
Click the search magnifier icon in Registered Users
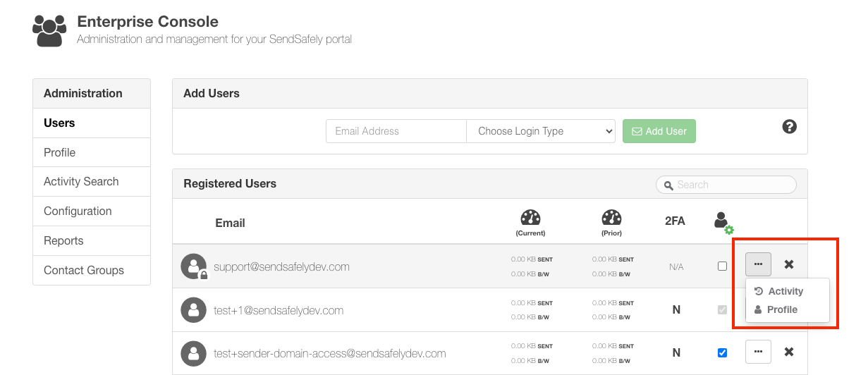coord(668,185)
